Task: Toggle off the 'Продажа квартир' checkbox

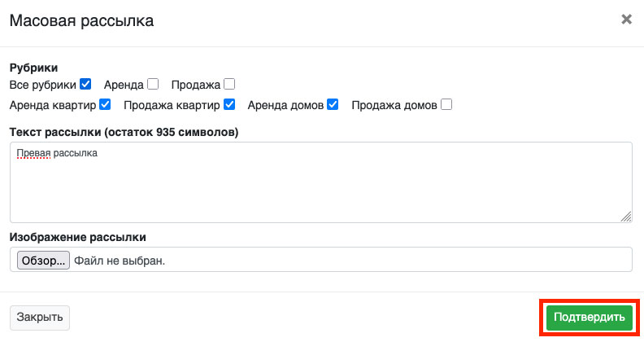Action: coord(229,105)
